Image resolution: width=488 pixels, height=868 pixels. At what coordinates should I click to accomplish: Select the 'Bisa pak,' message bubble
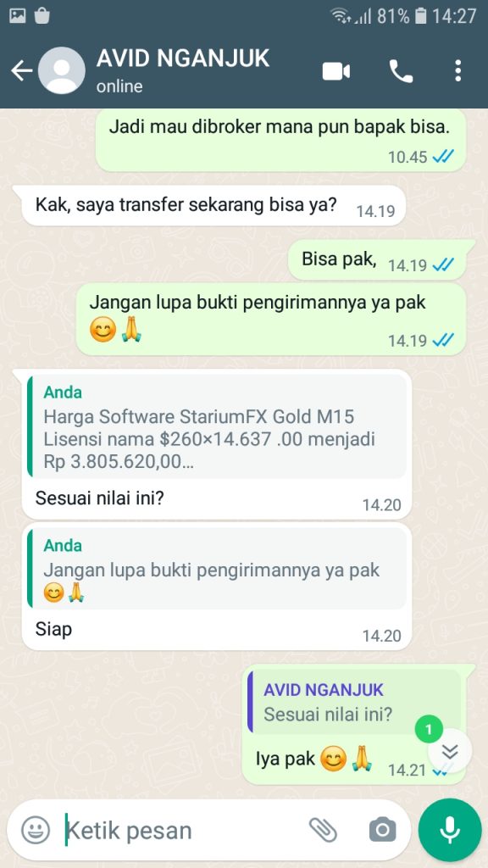click(377, 259)
